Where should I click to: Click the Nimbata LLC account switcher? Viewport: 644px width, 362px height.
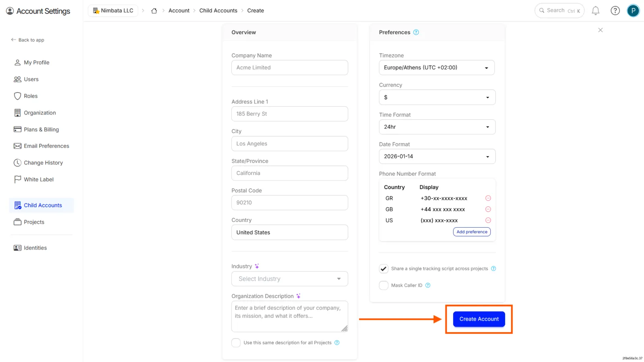[113, 11]
